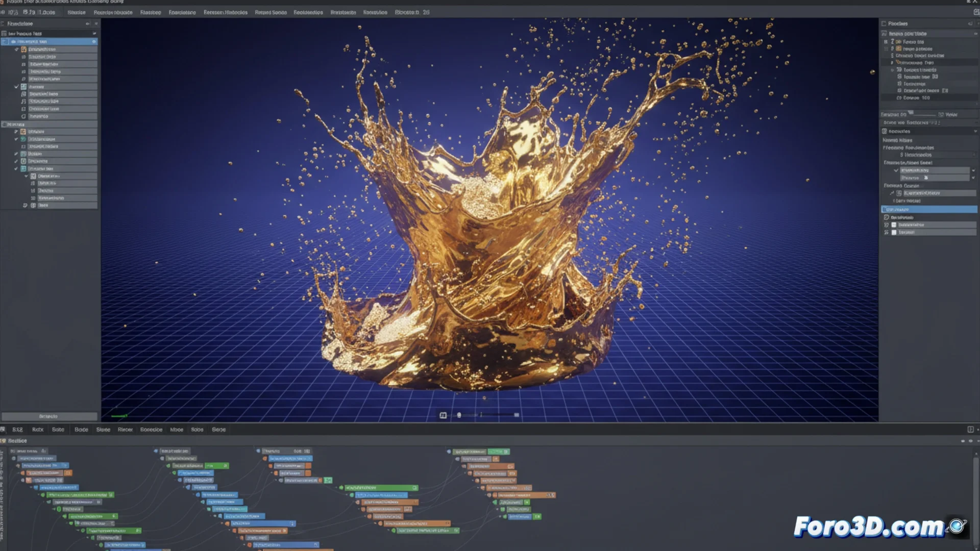Click the small stop square right of the viewport slider
The width and height of the screenshot is (980, 551).
click(517, 415)
